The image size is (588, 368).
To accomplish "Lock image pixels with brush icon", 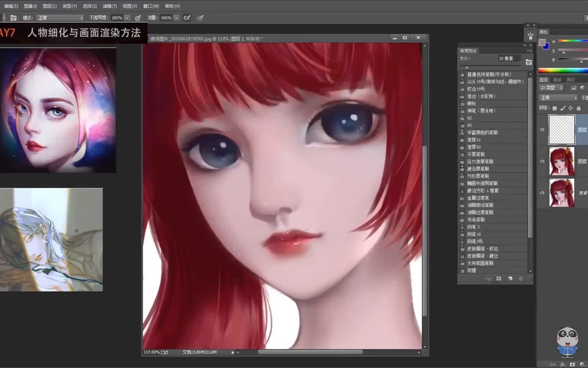I will pyautogui.click(x=562, y=108).
